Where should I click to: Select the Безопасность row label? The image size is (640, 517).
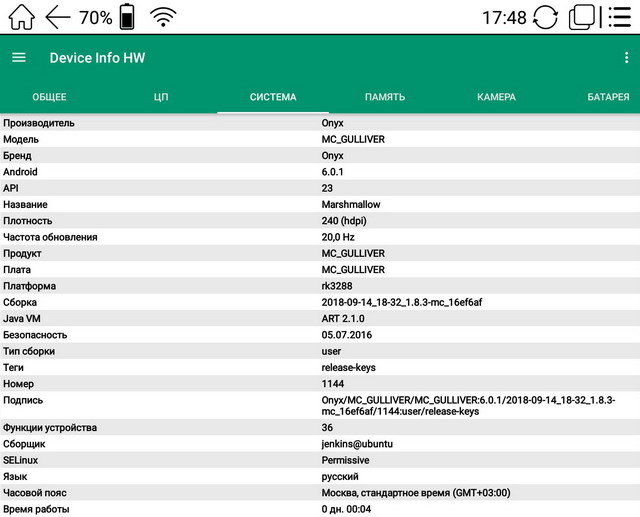(x=35, y=335)
